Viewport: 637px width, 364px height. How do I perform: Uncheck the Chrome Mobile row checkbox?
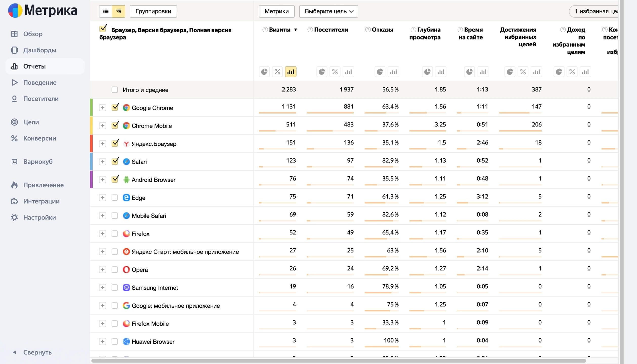pos(115,125)
